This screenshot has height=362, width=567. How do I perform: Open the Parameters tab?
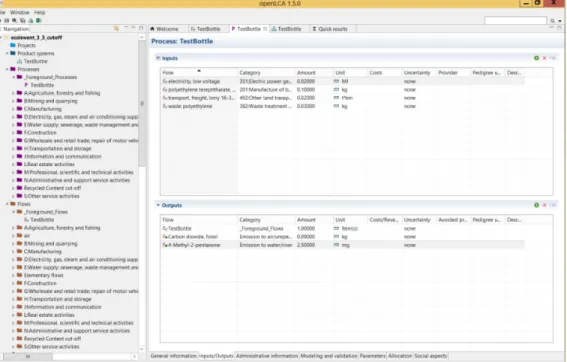(372, 356)
